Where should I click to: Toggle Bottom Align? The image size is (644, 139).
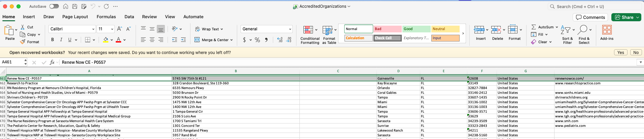pyautogui.click(x=161, y=29)
